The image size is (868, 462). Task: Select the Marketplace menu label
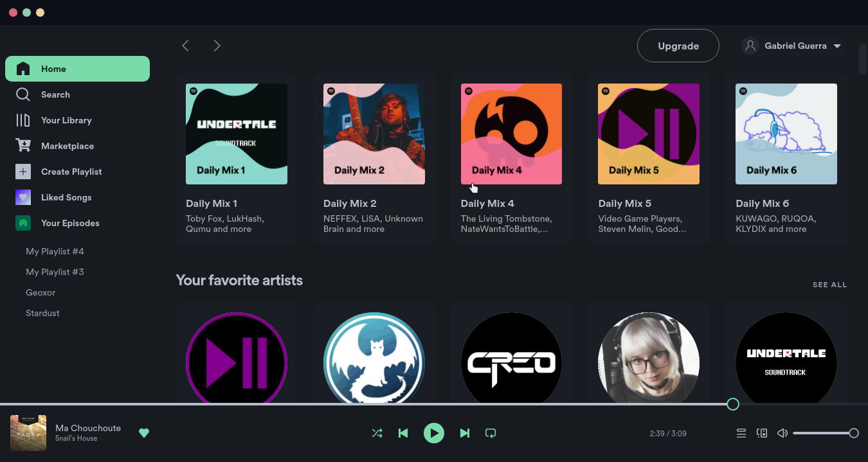[68, 146]
